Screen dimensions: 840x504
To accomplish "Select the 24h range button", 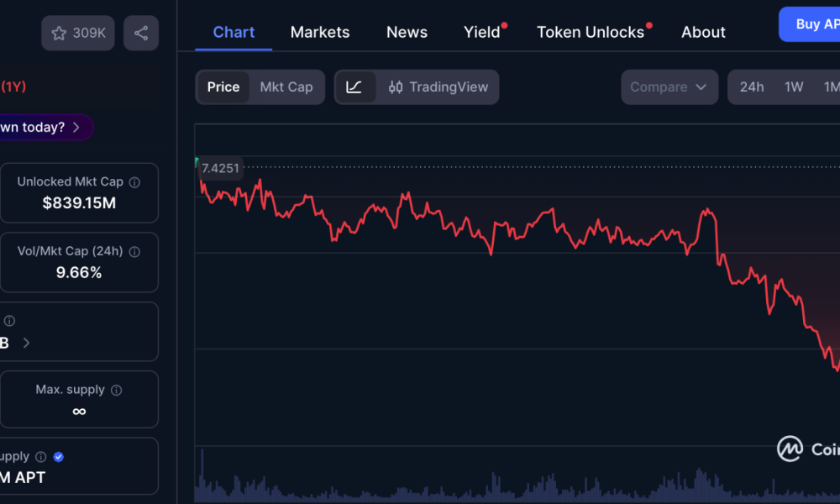I will click(x=752, y=87).
